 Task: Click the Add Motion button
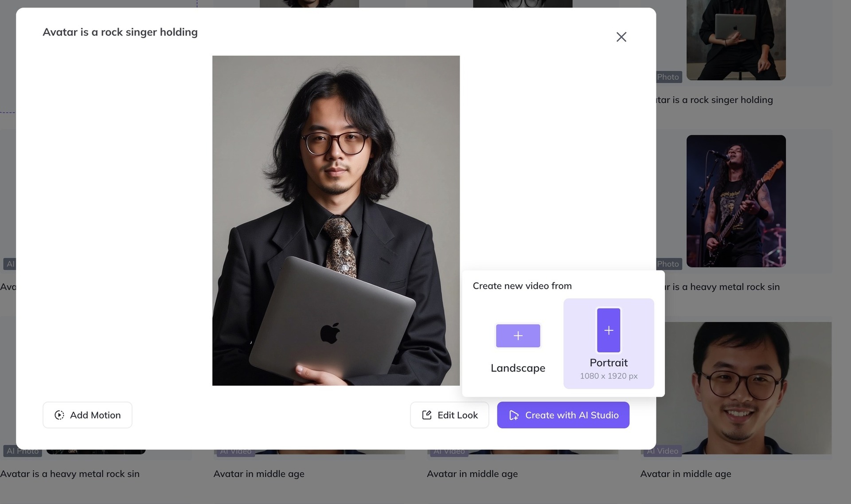pos(87,415)
